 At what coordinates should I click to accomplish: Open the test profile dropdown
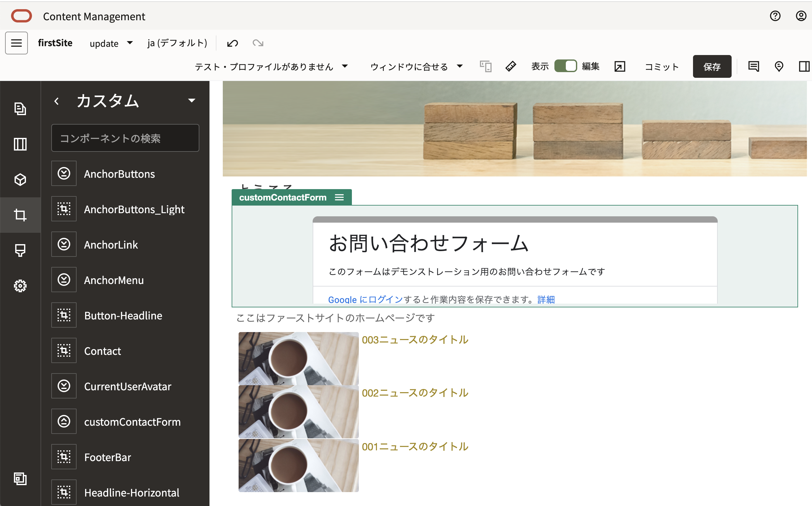click(x=271, y=67)
